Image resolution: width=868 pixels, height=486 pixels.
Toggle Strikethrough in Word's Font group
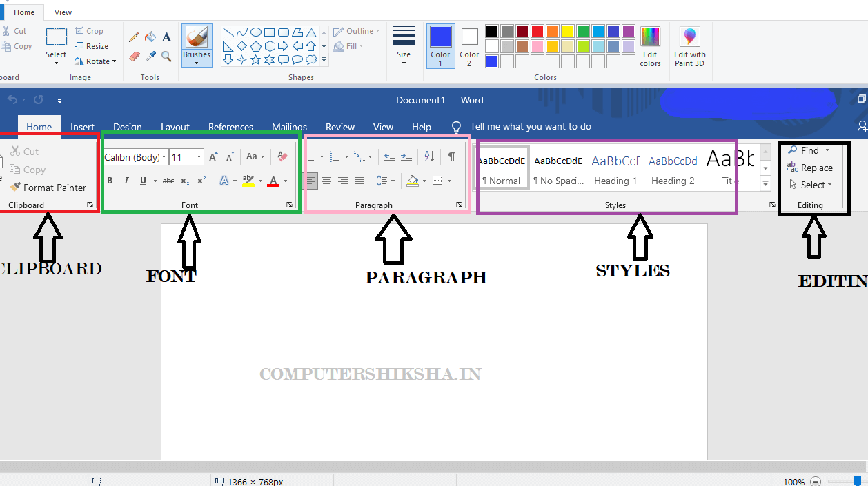tap(168, 181)
